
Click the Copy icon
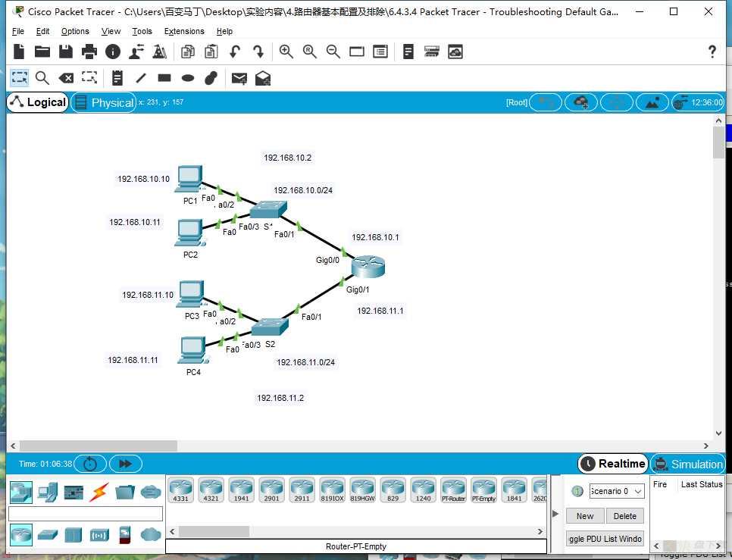coord(188,52)
